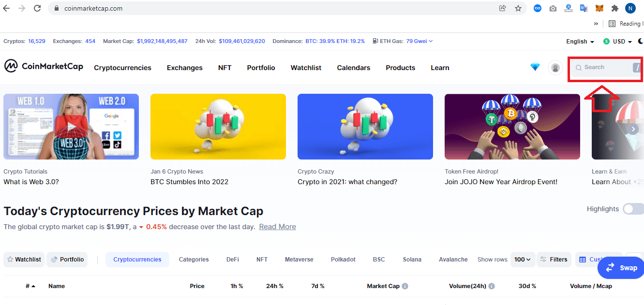Switch to the DeFi tab
Viewport: 644px width, 305px height.
(x=233, y=260)
